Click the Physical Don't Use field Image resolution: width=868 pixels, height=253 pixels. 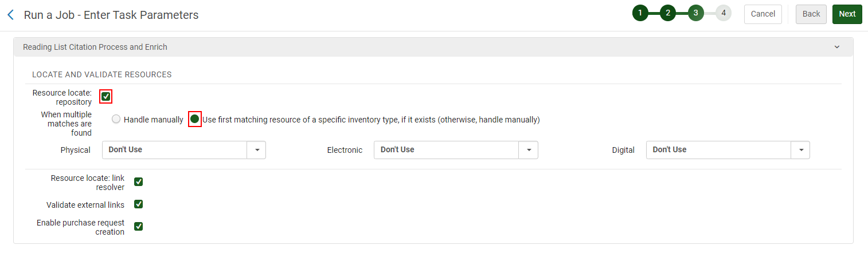click(x=175, y=150)
